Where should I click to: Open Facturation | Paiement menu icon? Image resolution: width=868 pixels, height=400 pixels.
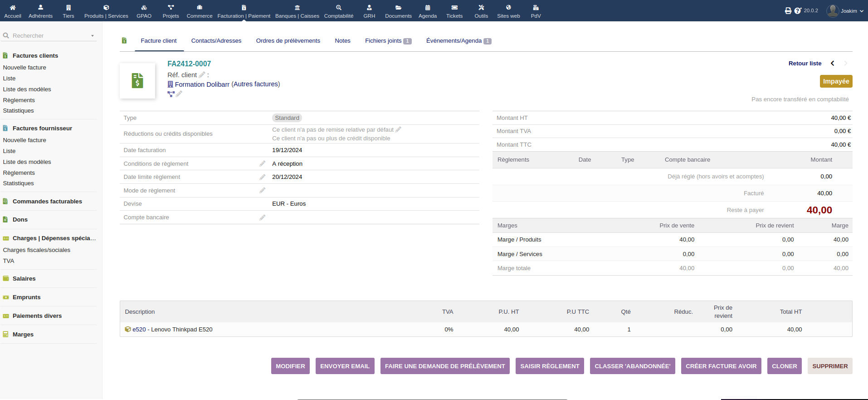pos(244,7)
